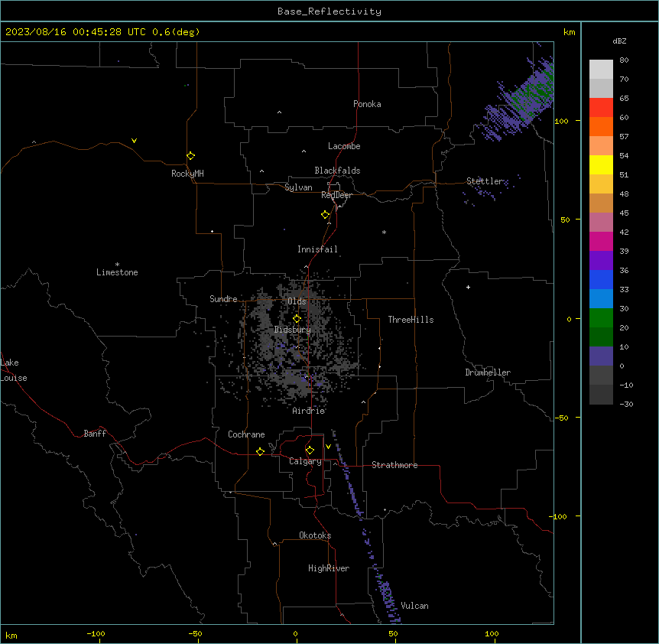Click the Ponoka town label
Image resolution: width=659 pixels, height=644 pixels.
pos(367,104)
